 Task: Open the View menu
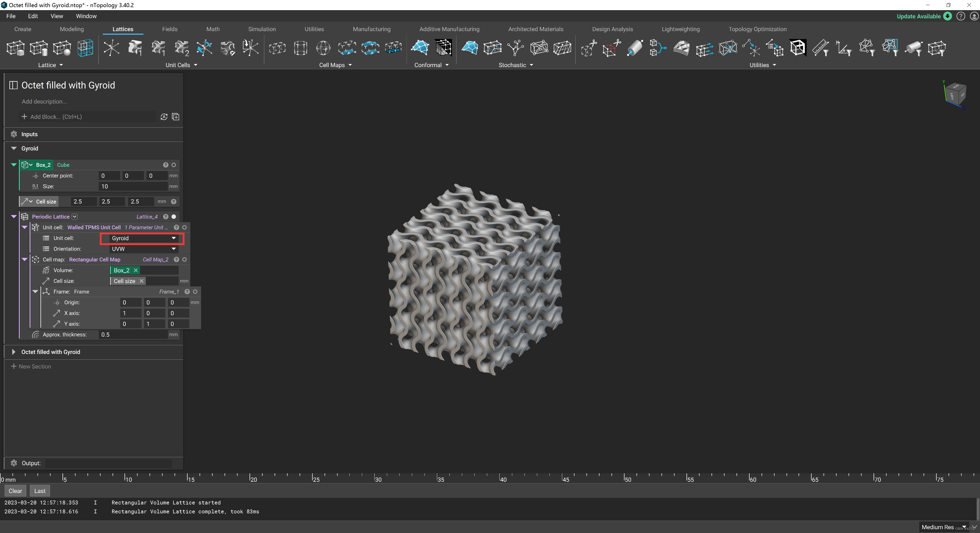(x=57, y=16)
